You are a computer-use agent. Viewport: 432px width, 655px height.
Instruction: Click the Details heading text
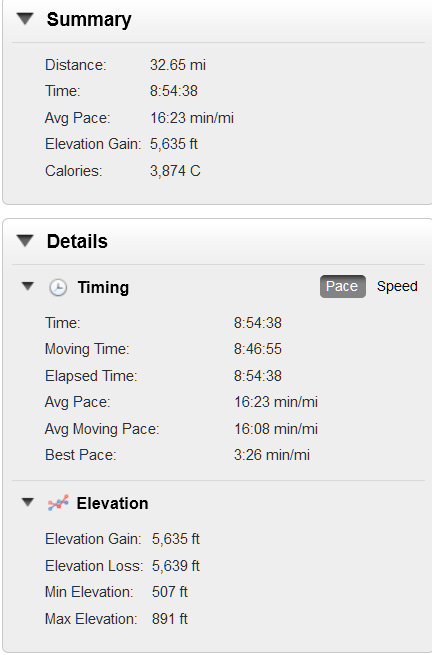pos(77,241)
